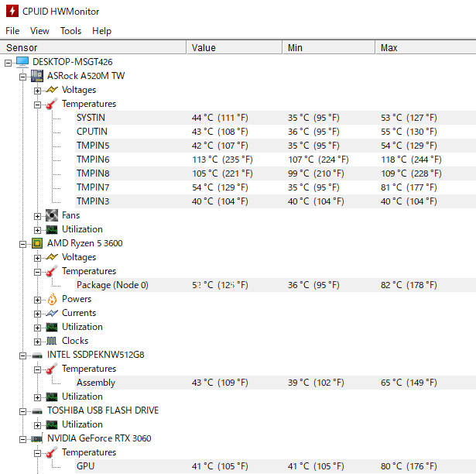Collapse the AMD Ryzen 5 3600 node
Screen dimensions: 476x474
22,244
